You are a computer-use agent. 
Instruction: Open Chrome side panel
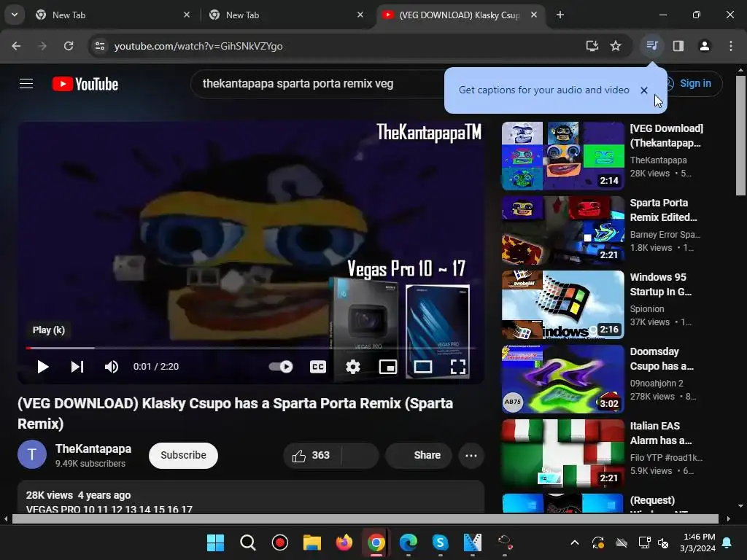(x=678, y=46)
